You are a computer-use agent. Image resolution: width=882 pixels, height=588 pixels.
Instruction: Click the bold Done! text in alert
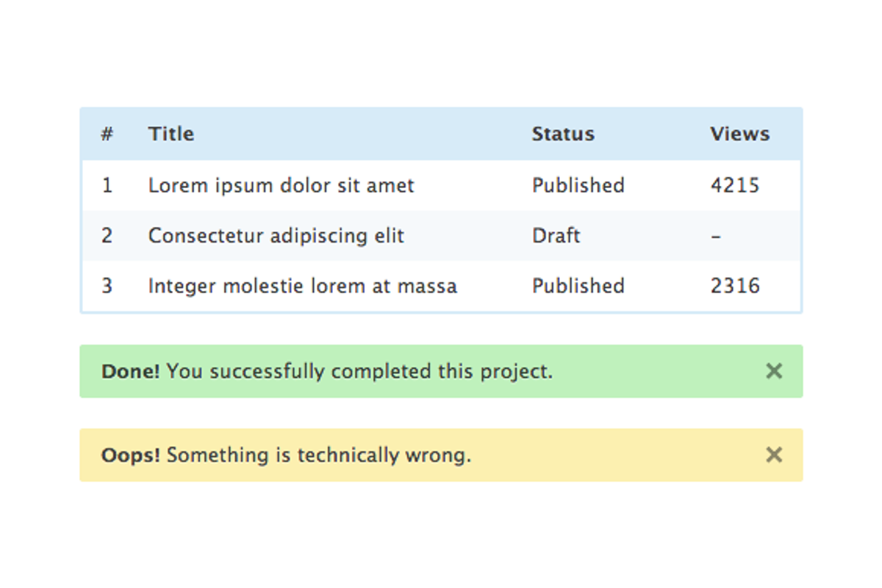130,371
